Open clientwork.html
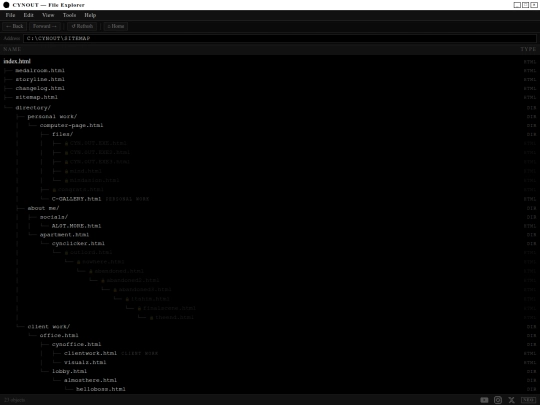 [90, 353]
